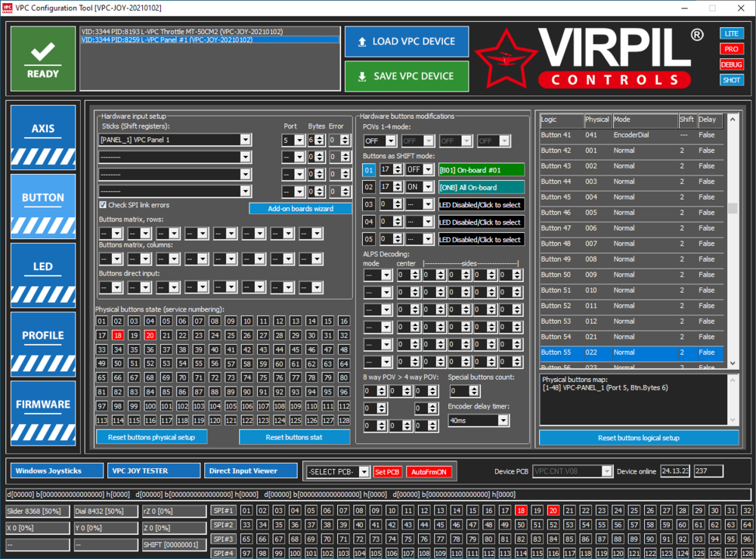Click the VPC app icon in title bar
Screen dimensions: 756x559
8,8
